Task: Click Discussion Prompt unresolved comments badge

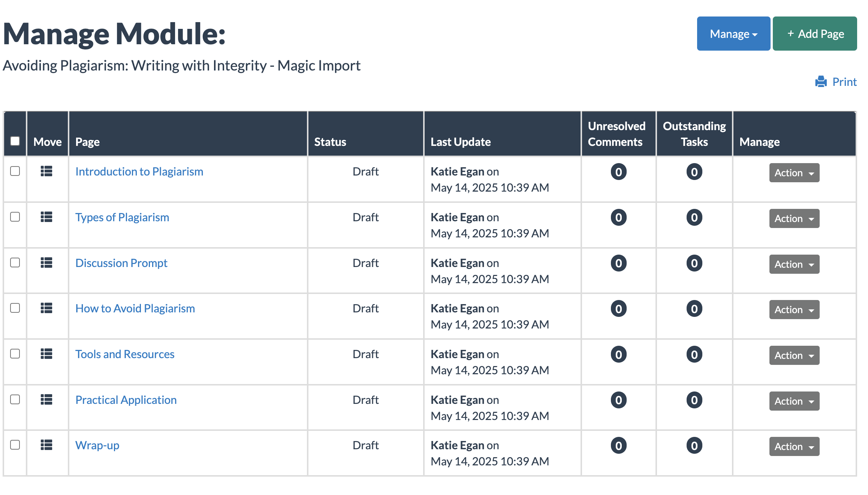Action: (618, 263)
